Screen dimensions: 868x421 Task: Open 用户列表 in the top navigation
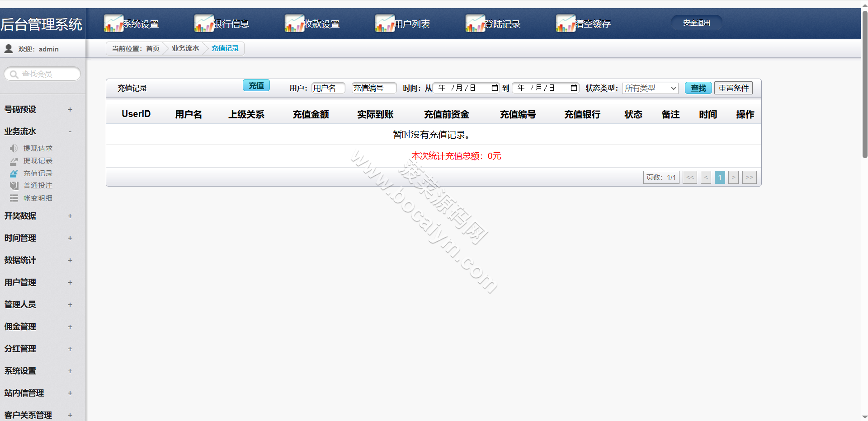412,24
